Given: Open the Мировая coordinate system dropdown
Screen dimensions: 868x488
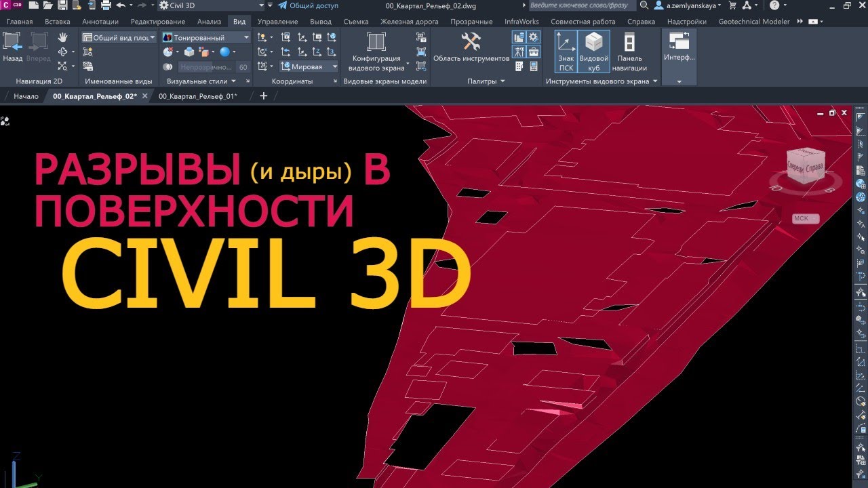Looking at the screenshot, I should click(x=309, y=66).
